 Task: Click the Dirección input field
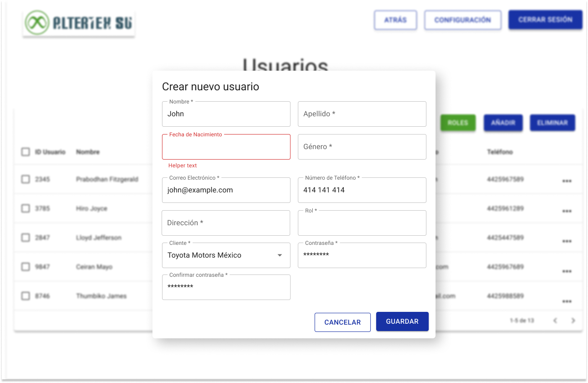(x=226, y=223)
